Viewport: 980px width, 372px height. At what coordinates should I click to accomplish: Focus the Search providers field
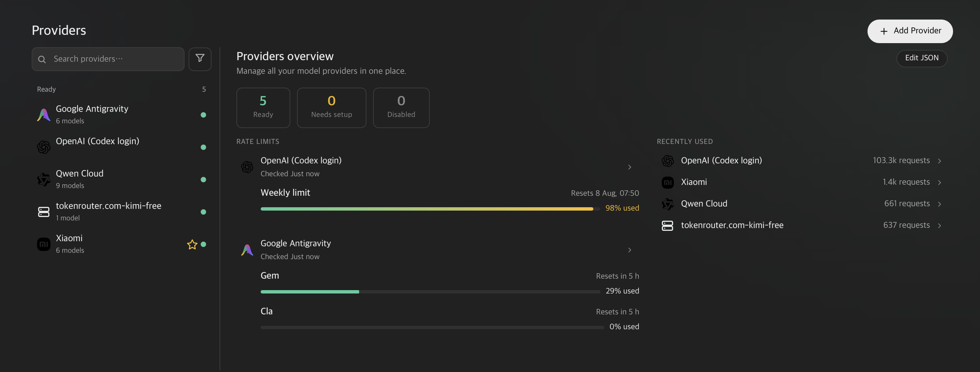tap(108, 59)
